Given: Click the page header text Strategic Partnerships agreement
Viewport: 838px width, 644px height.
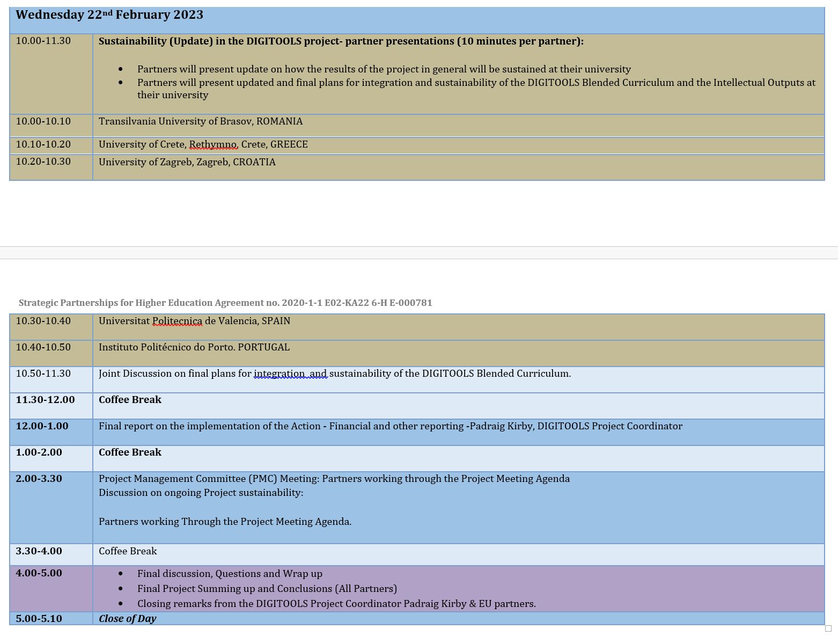Looking at the screenshot, I should pos(225,303).
